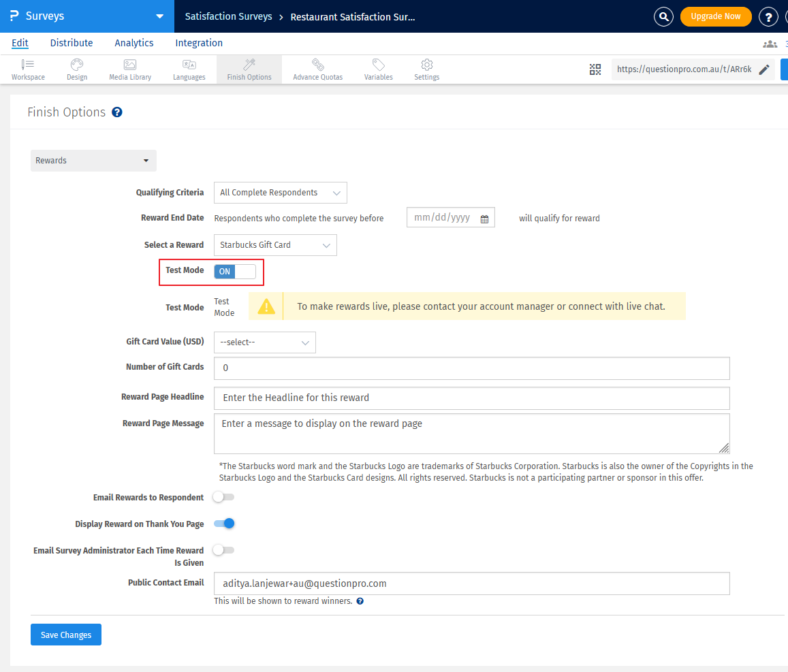The height and width of the screenshot is (672, 788).
Task: Open the Analytics tab
Action: pos(133,43)
